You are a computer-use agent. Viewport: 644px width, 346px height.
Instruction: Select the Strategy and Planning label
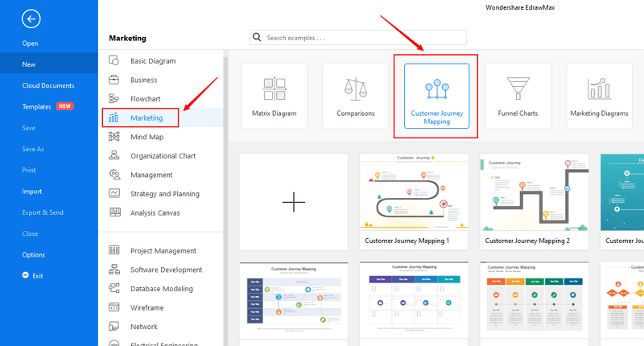point(165,194)
